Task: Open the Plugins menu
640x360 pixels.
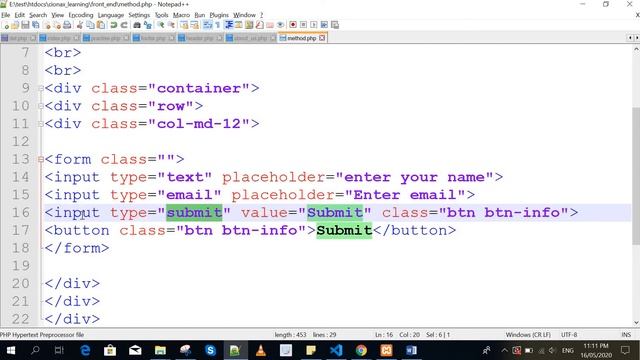Action: (x=219, y=15)
